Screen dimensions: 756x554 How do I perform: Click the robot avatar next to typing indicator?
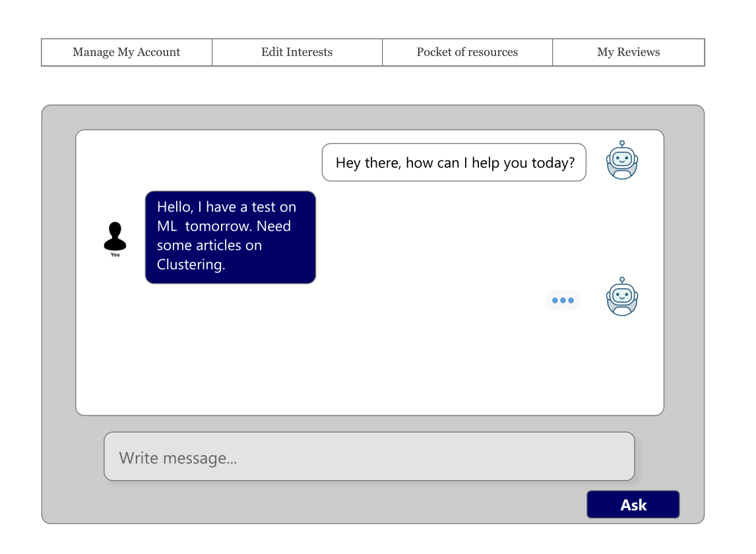tap(622, 298)
